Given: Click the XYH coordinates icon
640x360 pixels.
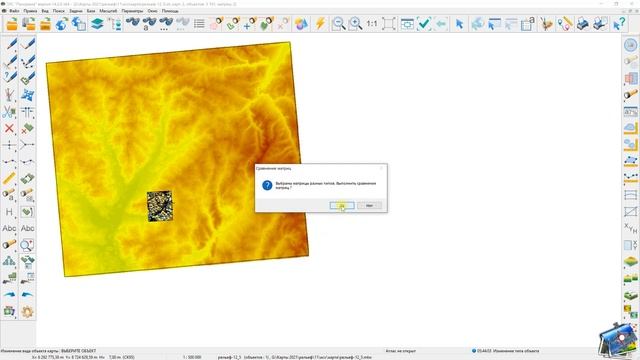Looking at the screenshot, I should tap(631, 228).
